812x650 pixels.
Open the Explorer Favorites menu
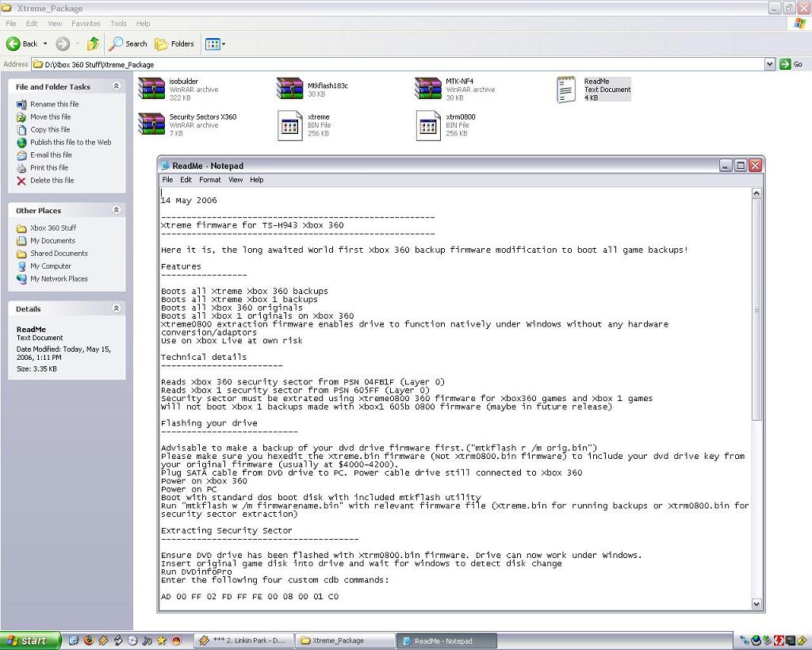[86, 24]
